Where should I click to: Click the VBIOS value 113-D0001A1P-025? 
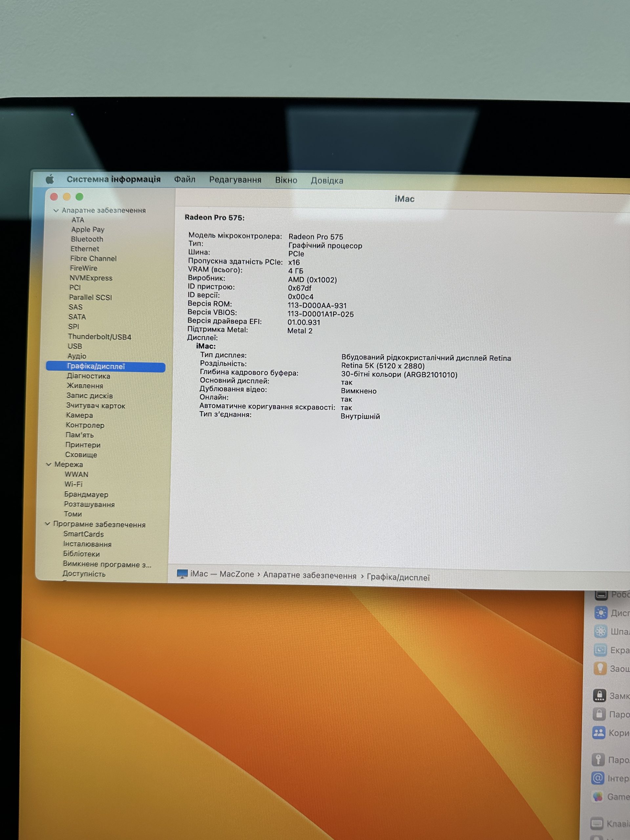(x=321, y=314)
